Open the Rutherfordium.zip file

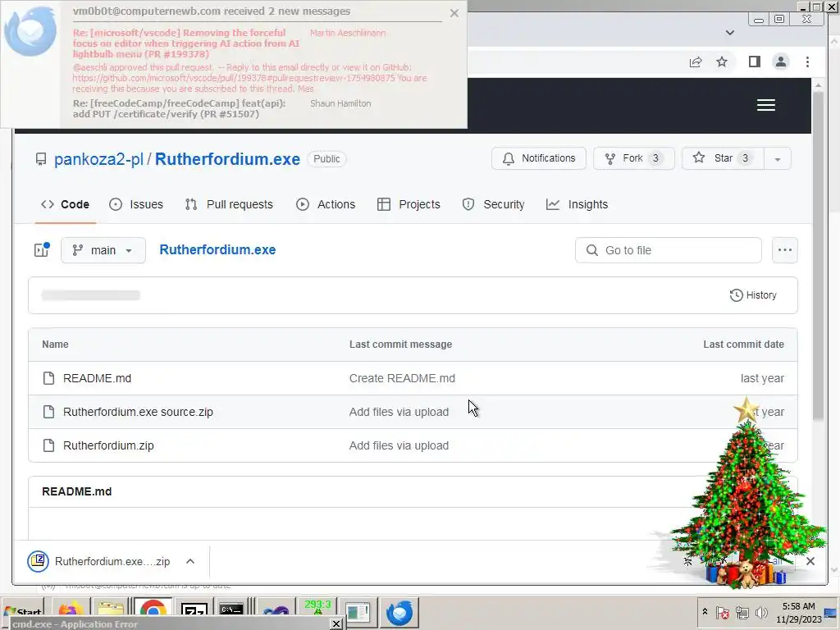pyautogui.click(x=108, y=445)
